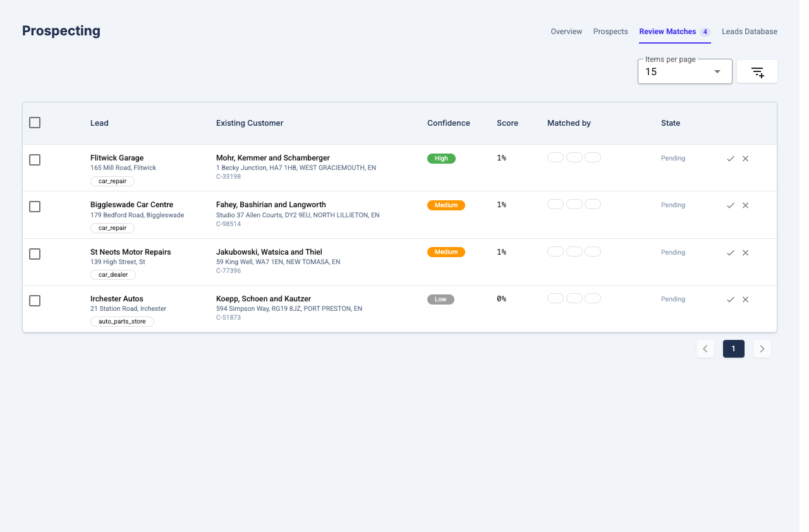Click customer Koepp, Schoen and Kautzer

(x=264, y=299)
